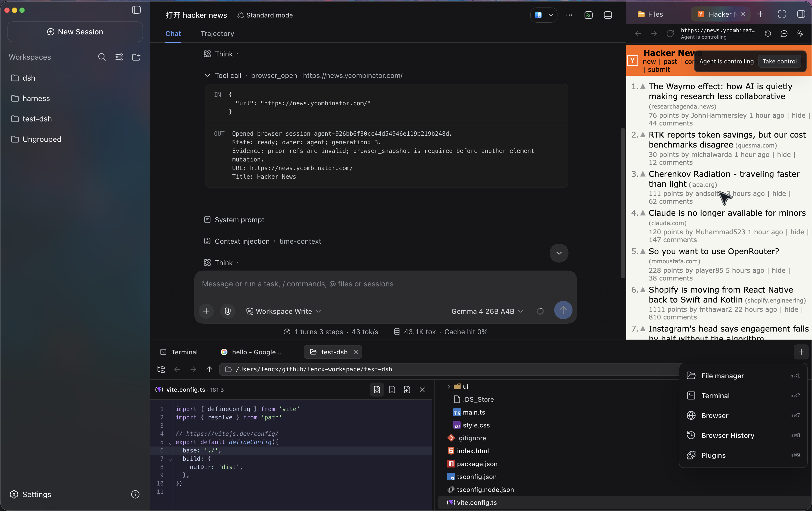
Task: Open Settings in the sidebar
Action: [x=30, y=494]
